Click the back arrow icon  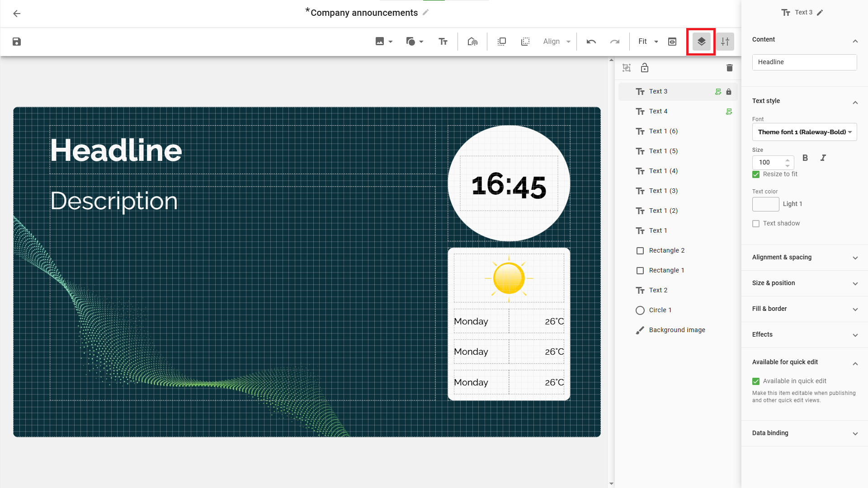(17, 14)
